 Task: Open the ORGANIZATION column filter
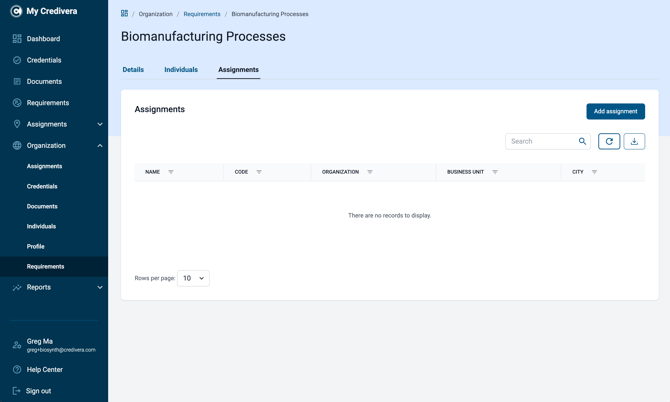[370, 172]
